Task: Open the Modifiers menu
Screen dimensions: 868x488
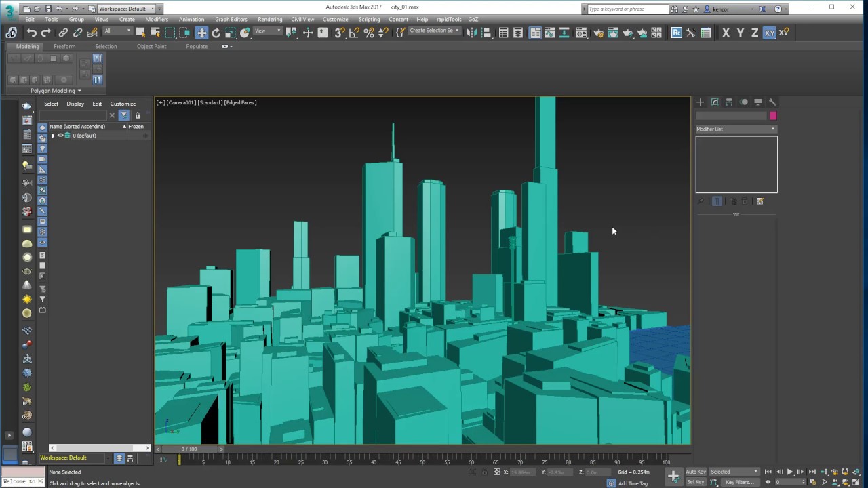Action: tap(157, 20)
